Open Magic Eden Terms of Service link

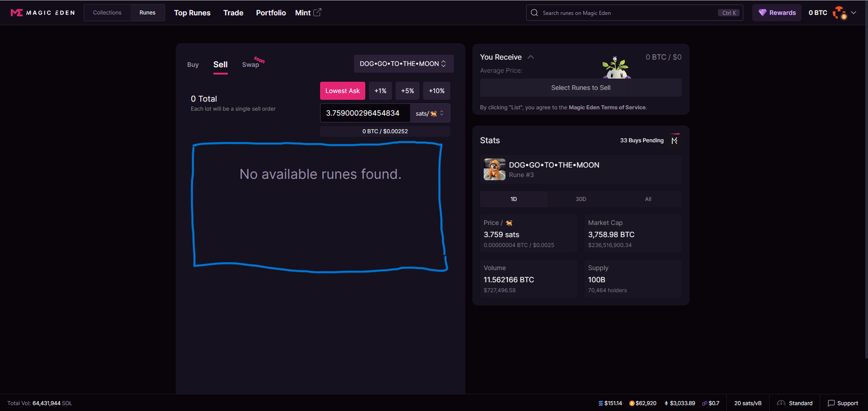click(x=607, y=107)
